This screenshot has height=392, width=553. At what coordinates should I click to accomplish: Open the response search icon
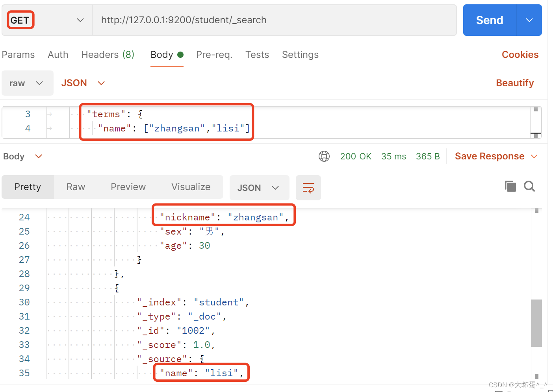[x=529, y=186]
